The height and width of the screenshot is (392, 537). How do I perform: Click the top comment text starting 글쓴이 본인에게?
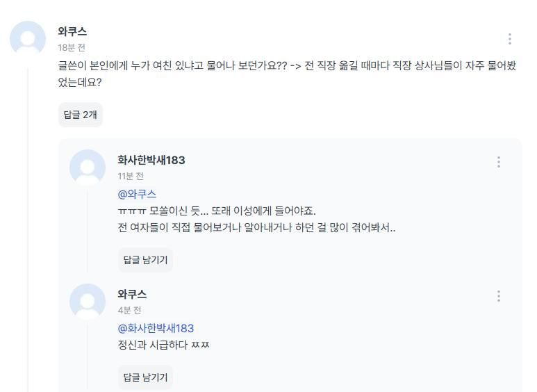pyautogui.click(x=287, y=66)
